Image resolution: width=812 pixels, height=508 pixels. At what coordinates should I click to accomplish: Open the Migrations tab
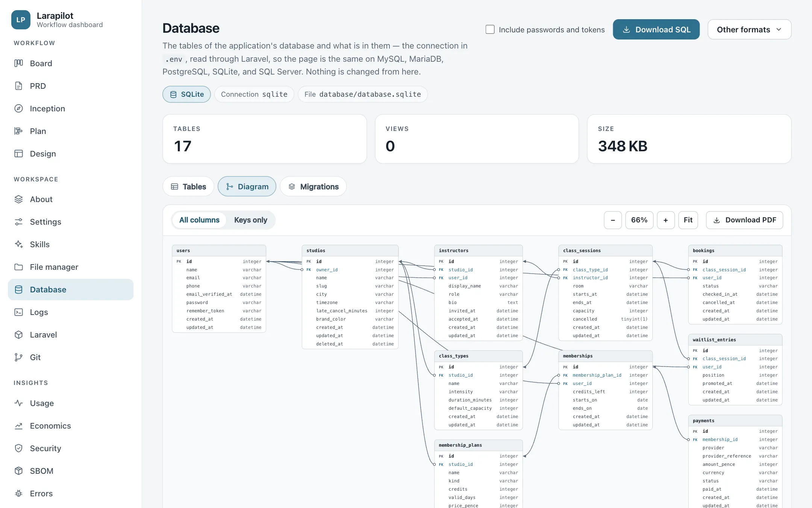(x=313, y=187)
